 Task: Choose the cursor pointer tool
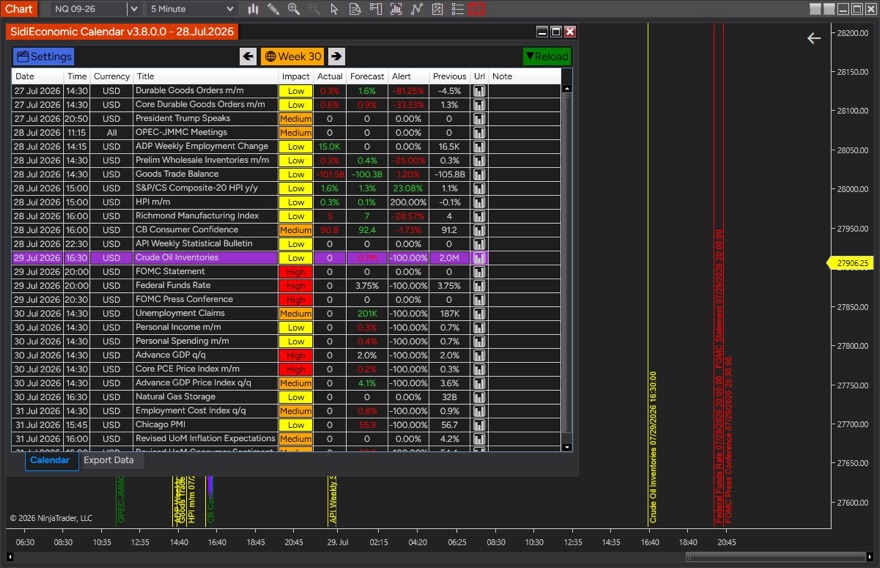tap(334, 9)
